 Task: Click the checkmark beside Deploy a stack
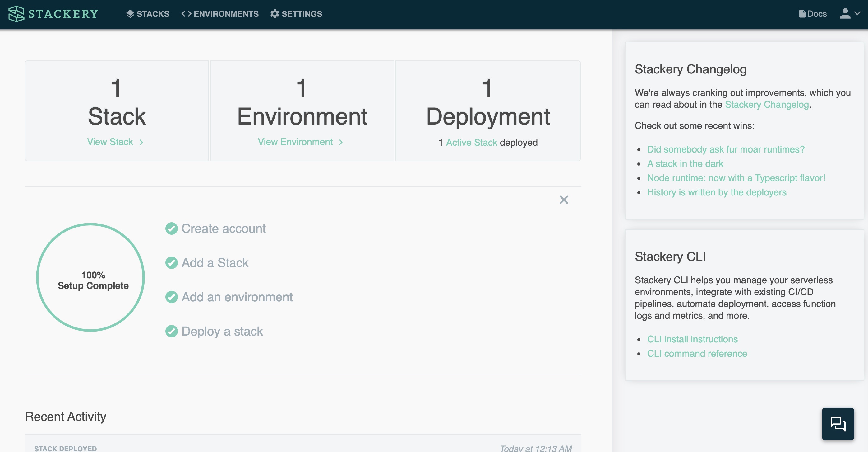point(172,331)
